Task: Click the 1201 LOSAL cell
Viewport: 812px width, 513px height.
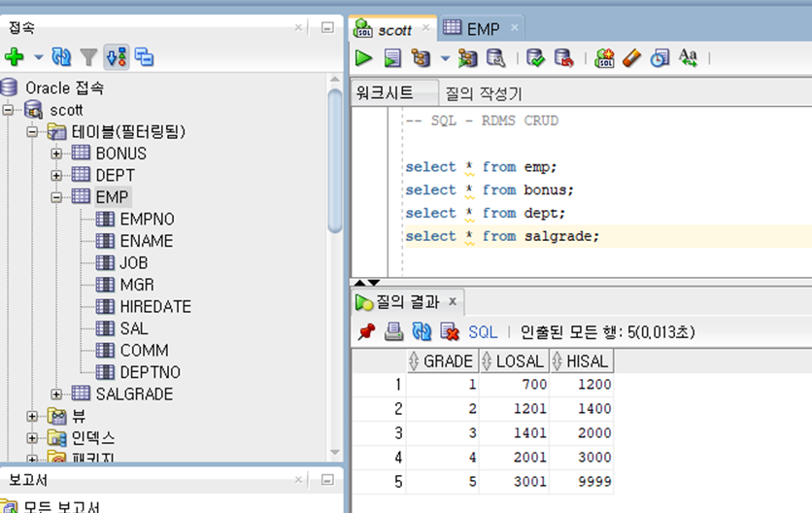Action: click(x=514, y=408)
